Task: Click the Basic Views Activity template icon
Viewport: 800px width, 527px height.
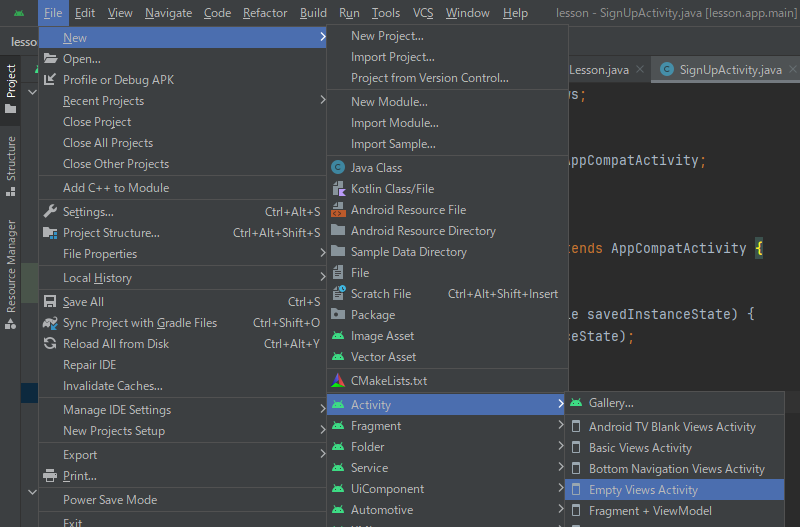Action: tap(576, 447)
